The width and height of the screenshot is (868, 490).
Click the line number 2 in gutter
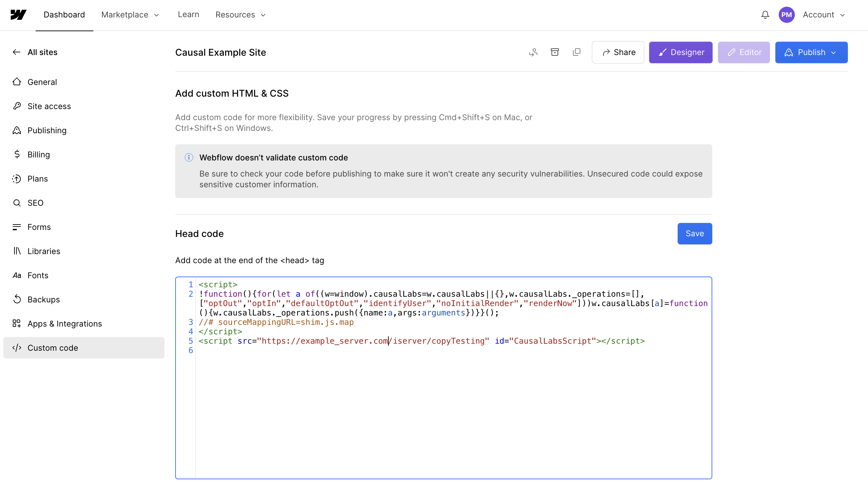click(191, 294)
